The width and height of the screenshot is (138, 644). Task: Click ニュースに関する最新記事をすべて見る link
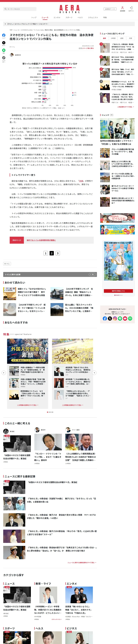pyautogui.click(x=82, y=563)
